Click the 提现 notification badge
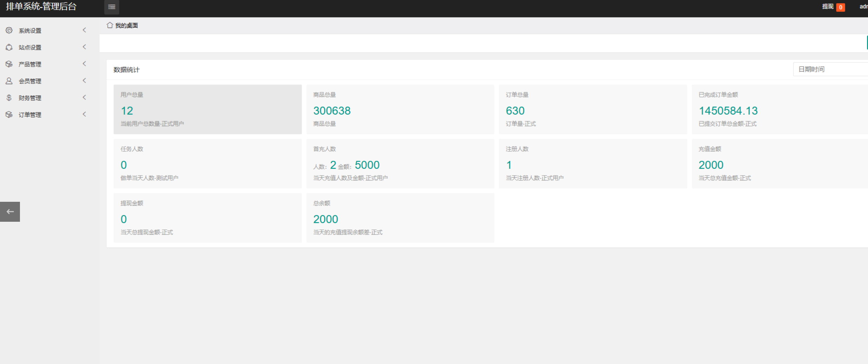 click(x=840, y=7)
